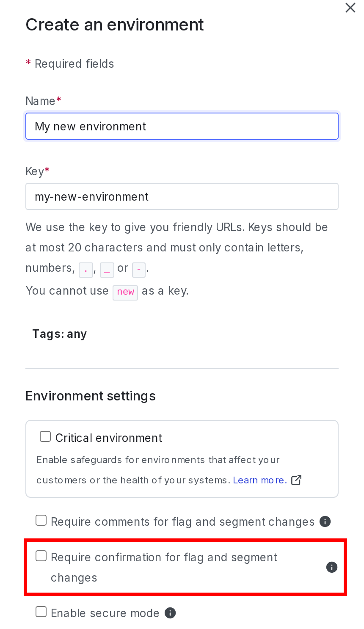This screenshot has width=364, height=629.
Task: Click the hyphen character chip in key rules
Action: tap(139, 270)
